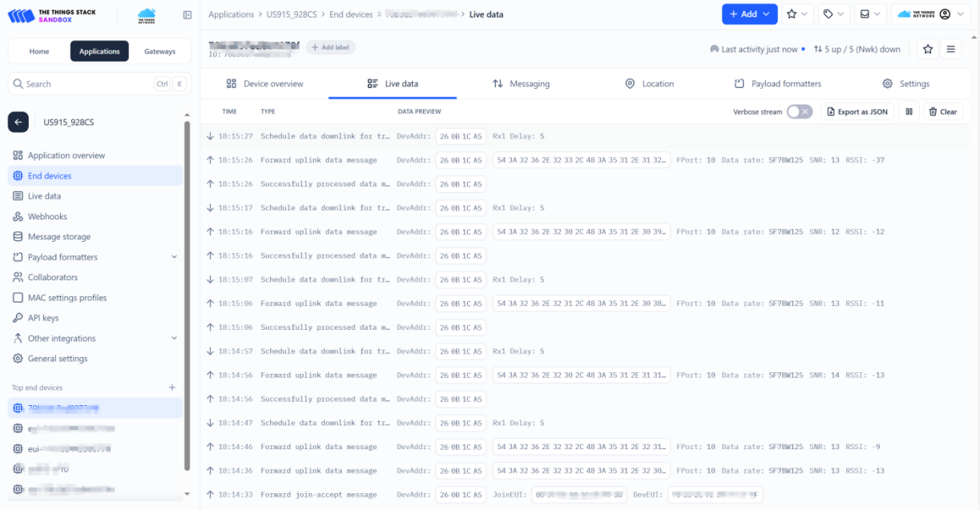Viewport: 980px width, 510px height.
Task: Open the Payload formatters tab
Action: pyautogui.click(x=777, y=83)
